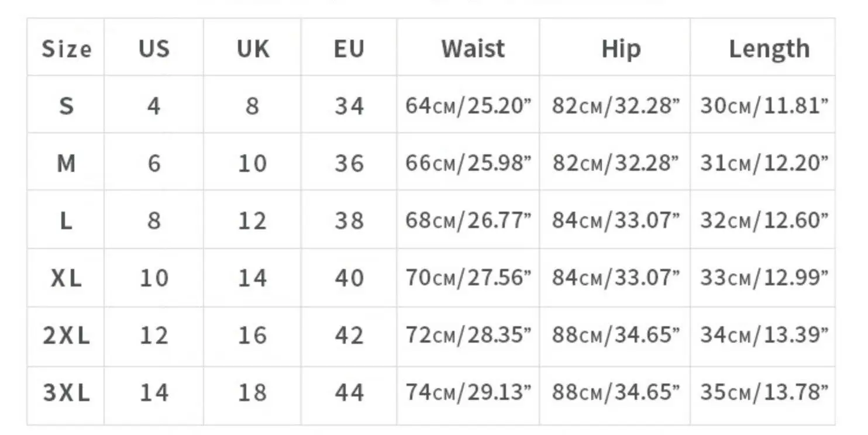Click the Hip column header
The height and width of the screenshot is (435, 868).
click(x=621, y=49)
